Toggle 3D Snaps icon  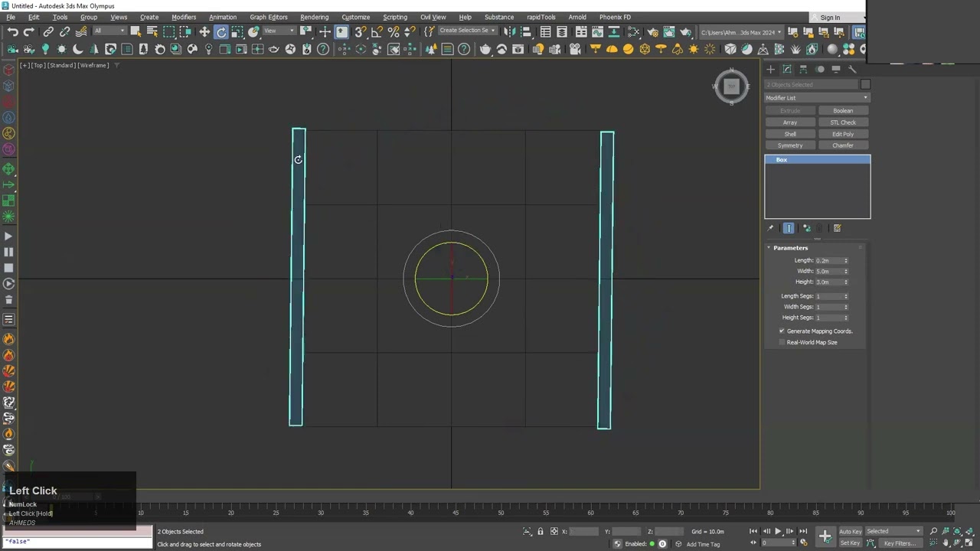tap(361, 32)
